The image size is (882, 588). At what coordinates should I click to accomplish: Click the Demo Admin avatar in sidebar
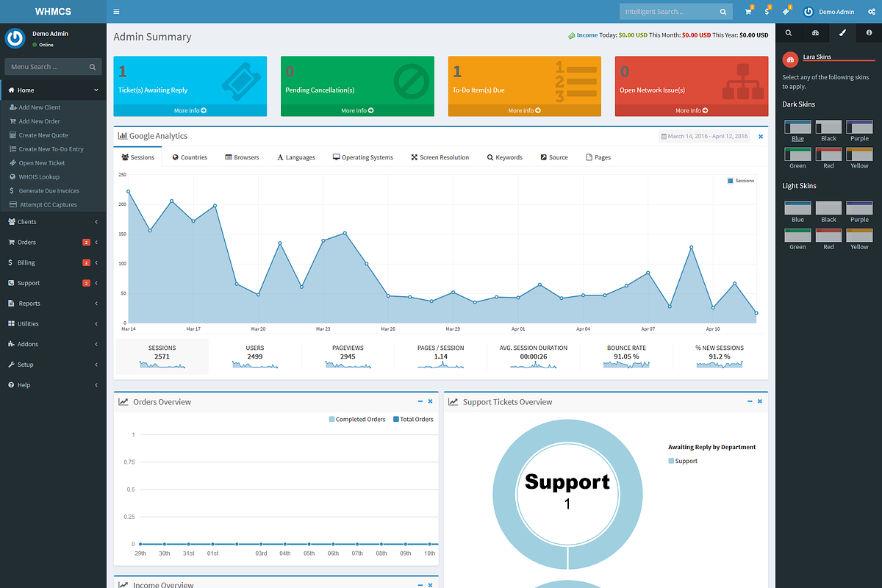point(15,38)
